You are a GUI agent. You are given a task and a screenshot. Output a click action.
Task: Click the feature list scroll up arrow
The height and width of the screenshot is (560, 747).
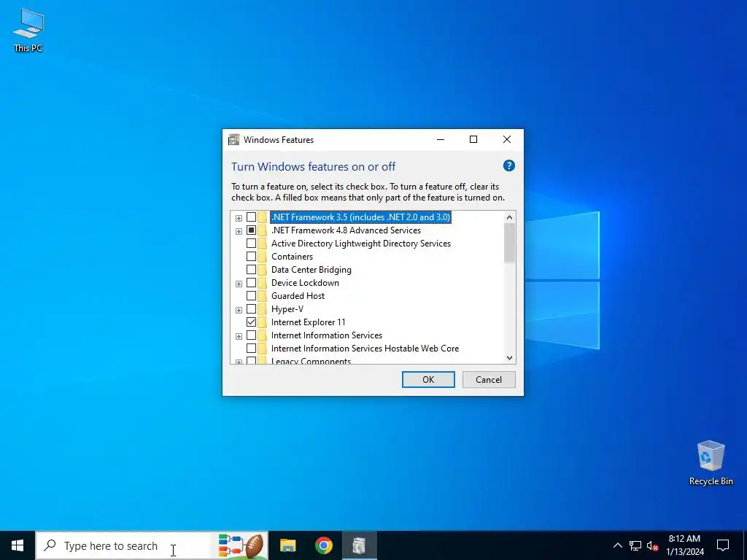(509, 217)
